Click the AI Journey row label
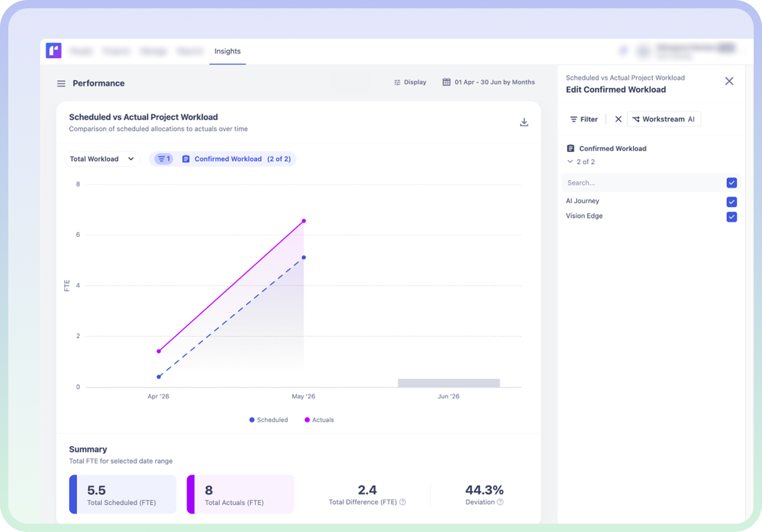The width and height of the screenshot is (762, 532). point(582,201)
